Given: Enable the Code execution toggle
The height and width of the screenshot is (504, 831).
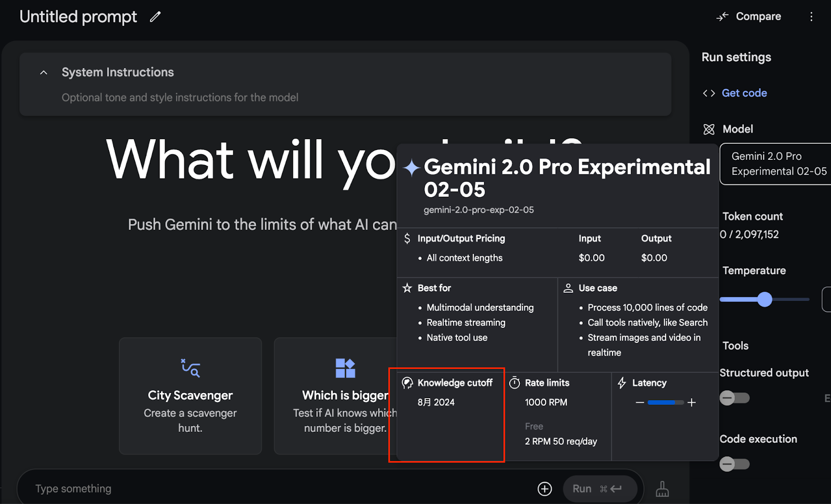Looking at the screenshot, I should (734, 464).
